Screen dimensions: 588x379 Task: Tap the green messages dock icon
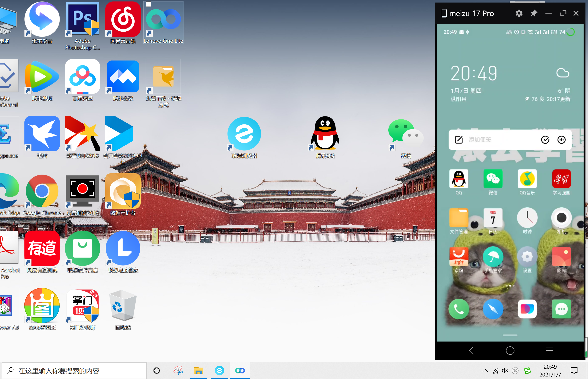(561, 309)
